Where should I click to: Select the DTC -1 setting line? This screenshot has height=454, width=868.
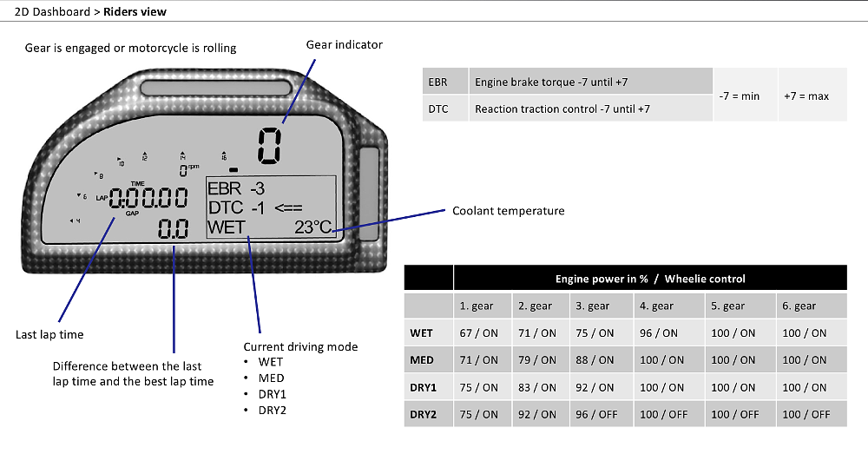[235, 208]
